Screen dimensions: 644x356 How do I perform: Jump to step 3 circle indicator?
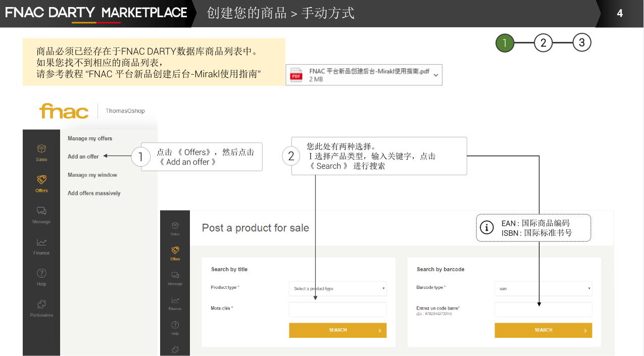(582, 43)
